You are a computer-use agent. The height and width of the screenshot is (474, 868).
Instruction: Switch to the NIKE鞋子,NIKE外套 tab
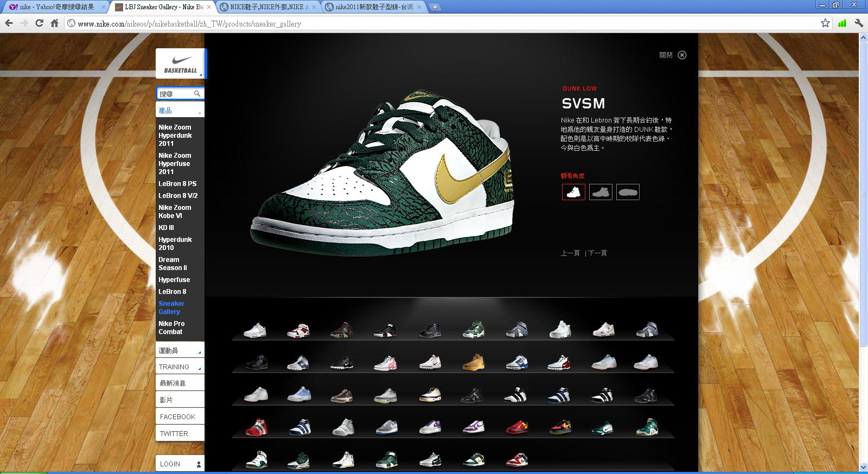[x=269, y=7]
